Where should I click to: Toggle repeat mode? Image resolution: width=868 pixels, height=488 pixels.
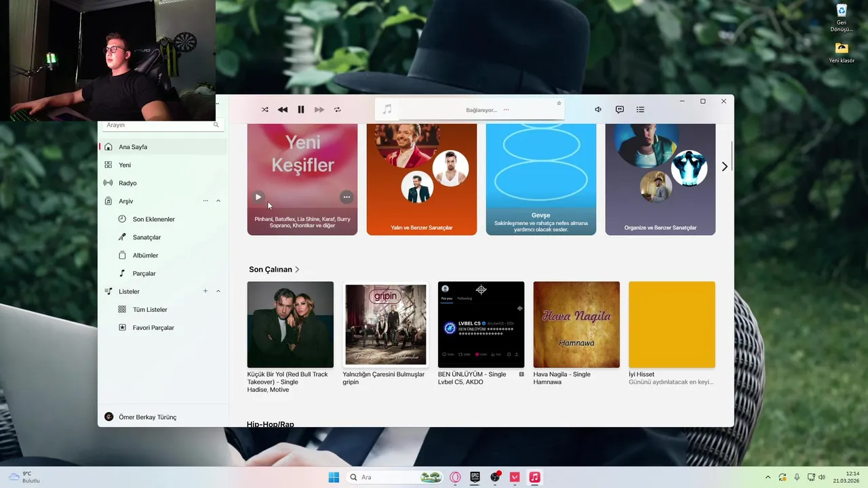337,110
